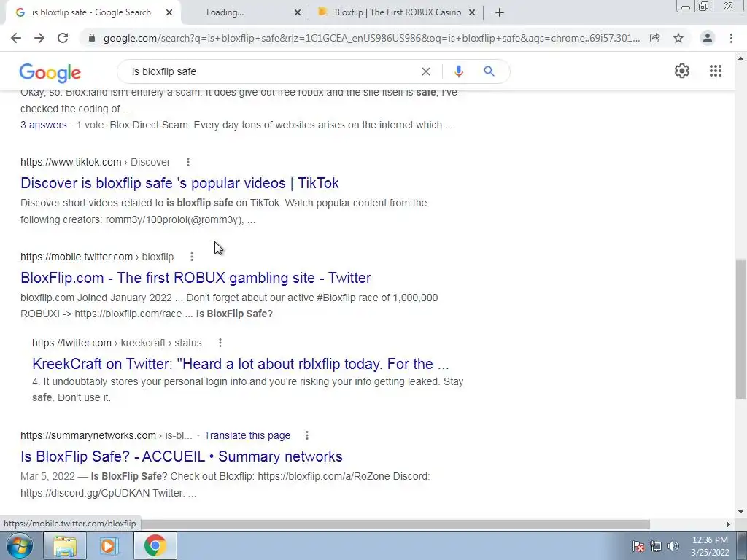Screen dimensions: 747x560
Task: Click the Google logo
Action: 50,73
